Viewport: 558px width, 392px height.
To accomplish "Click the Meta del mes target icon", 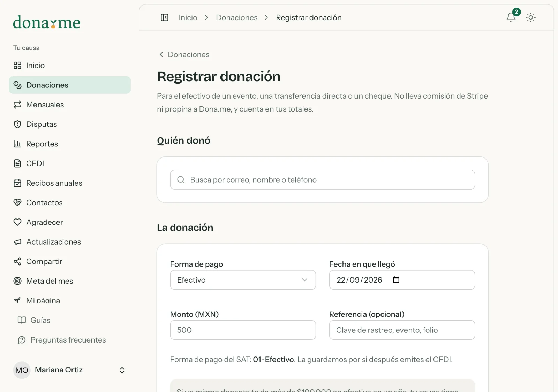I will coord(17,281).
